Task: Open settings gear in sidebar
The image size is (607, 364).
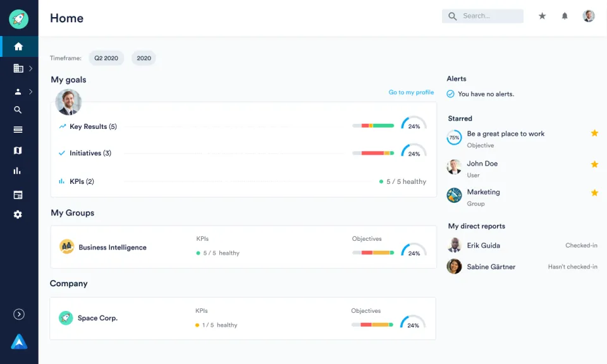Action: (x=18, y=215)
